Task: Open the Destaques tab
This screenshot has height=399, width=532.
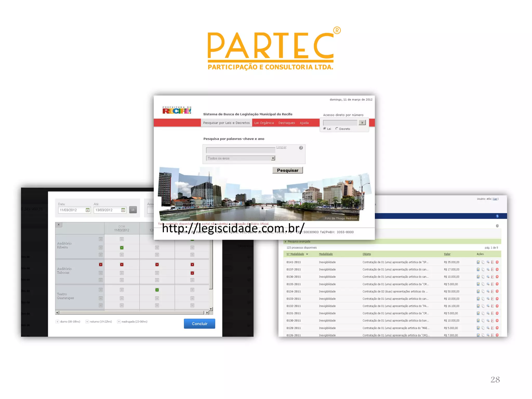Action: pyautogui.click(x=287, y=123)
